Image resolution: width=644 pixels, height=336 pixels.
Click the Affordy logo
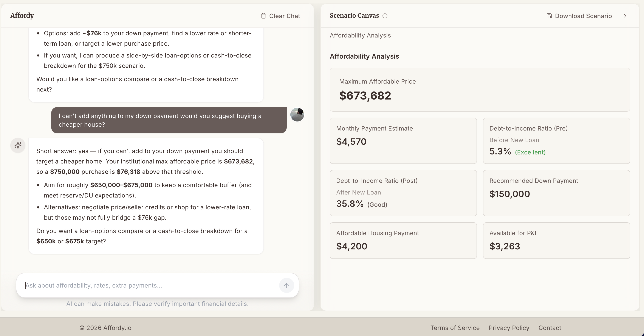22,15
